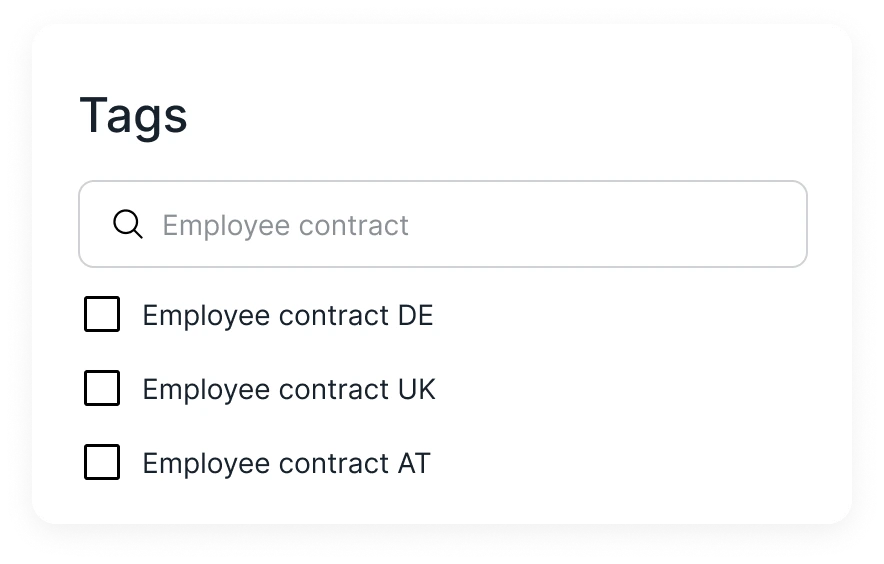Toggle the DE tag square box
884x564 pixels.
(x=102, y=314)
